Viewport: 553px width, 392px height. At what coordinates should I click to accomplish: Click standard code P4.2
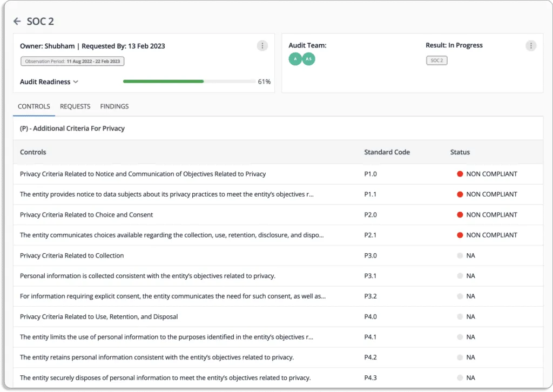pos(370,357)
